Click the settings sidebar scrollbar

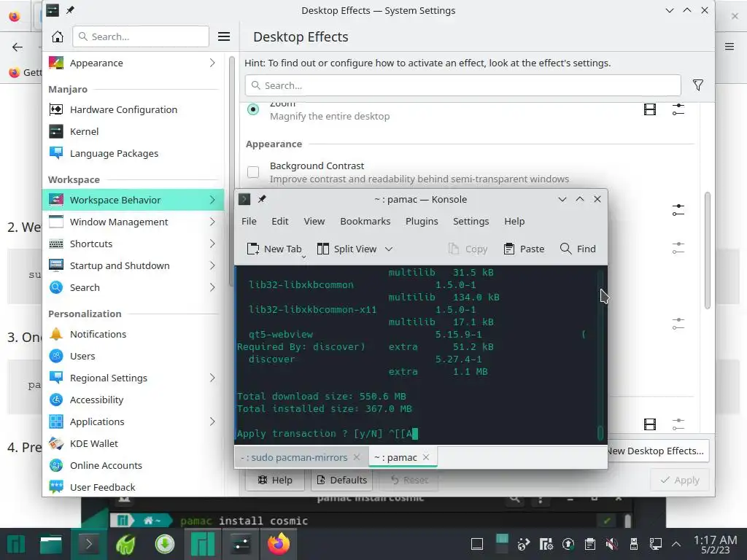point(232,171)
